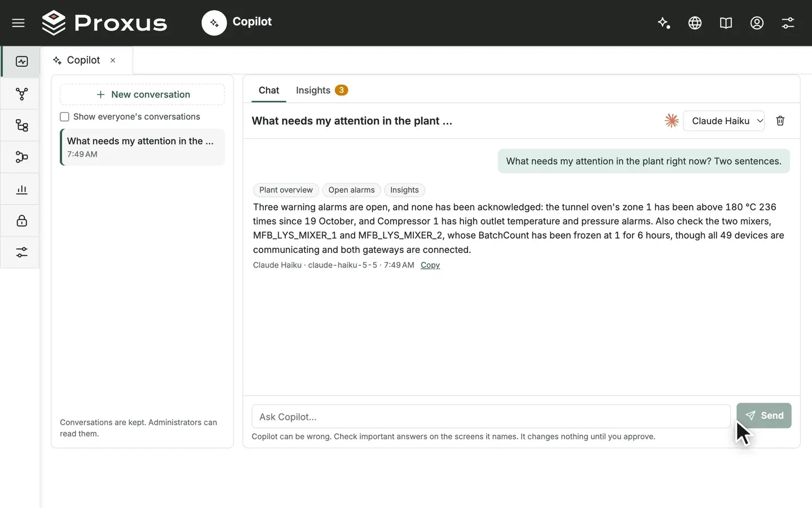Select the flow connector sidebar icon
This screenshot has width=812, height=508.
click(x=21, y=157)
